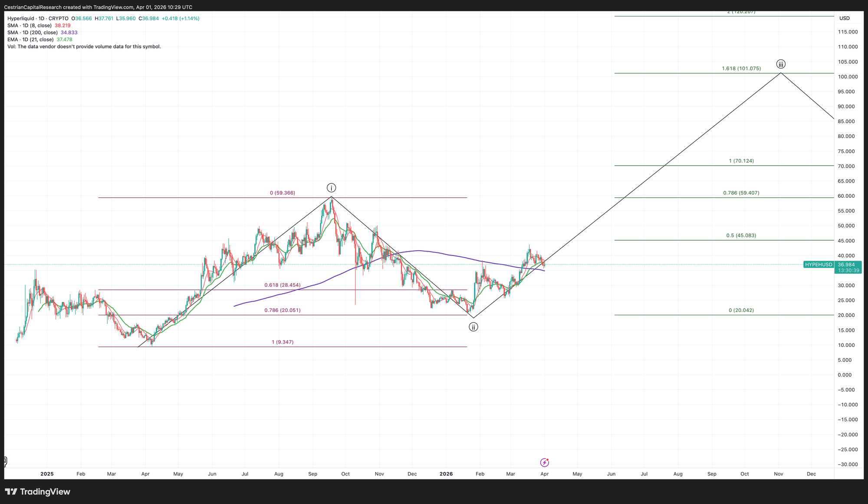
Task: Click the 2026 time axis label
Action: tap(446, 474)
